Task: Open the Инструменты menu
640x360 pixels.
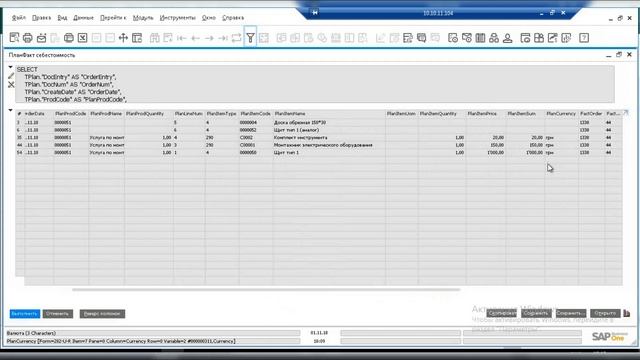Action: 178,18
